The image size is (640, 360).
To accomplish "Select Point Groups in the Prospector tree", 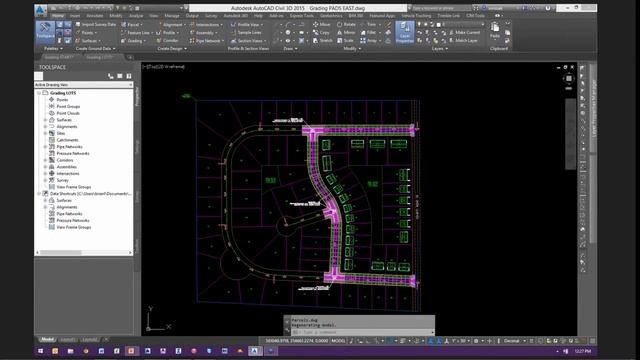I will [x=68, y=107].
